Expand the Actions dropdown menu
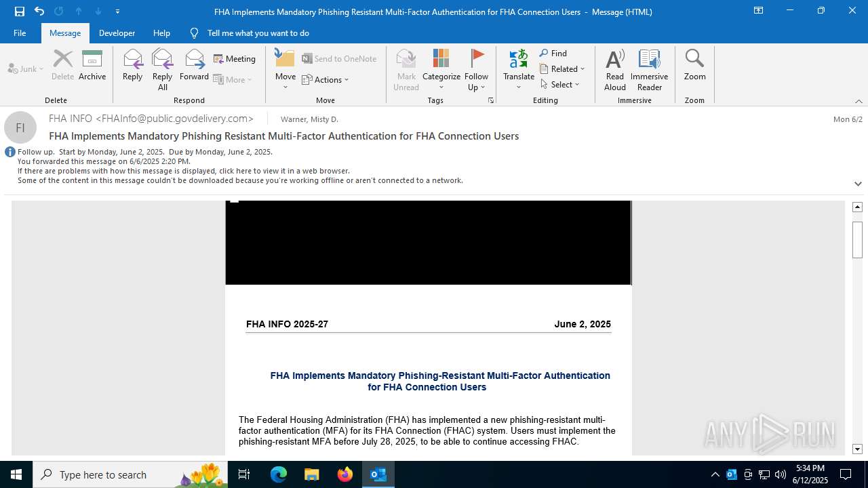The height and width of the screenshot is (488, 868). 325,80
